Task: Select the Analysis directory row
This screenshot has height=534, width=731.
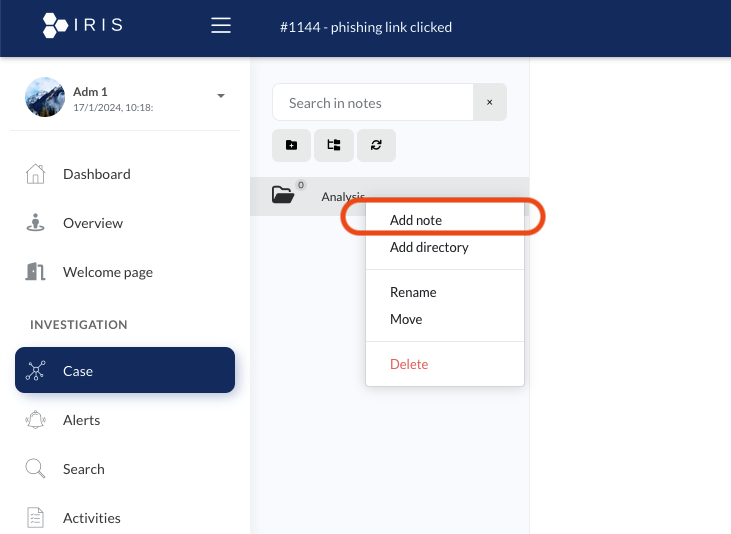Action: click(x=390, y=196)
